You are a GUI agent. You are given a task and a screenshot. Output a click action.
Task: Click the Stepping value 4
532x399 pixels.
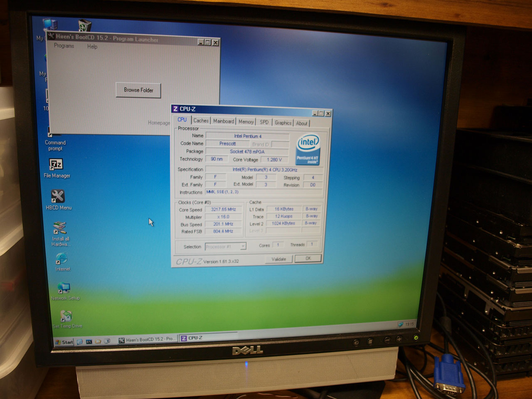coord(313,177)
